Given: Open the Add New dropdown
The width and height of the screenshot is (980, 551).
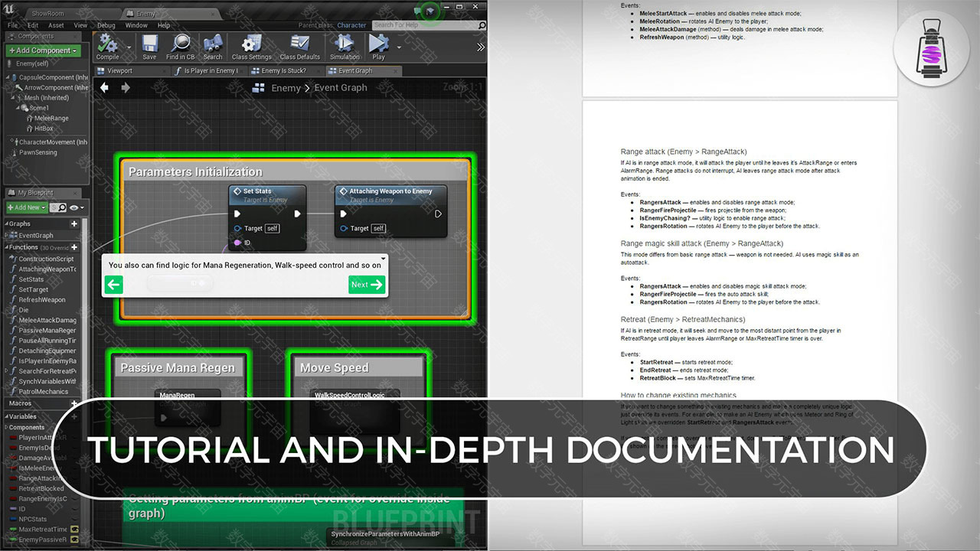Looking at the screenshot, I should coord(26,207).
